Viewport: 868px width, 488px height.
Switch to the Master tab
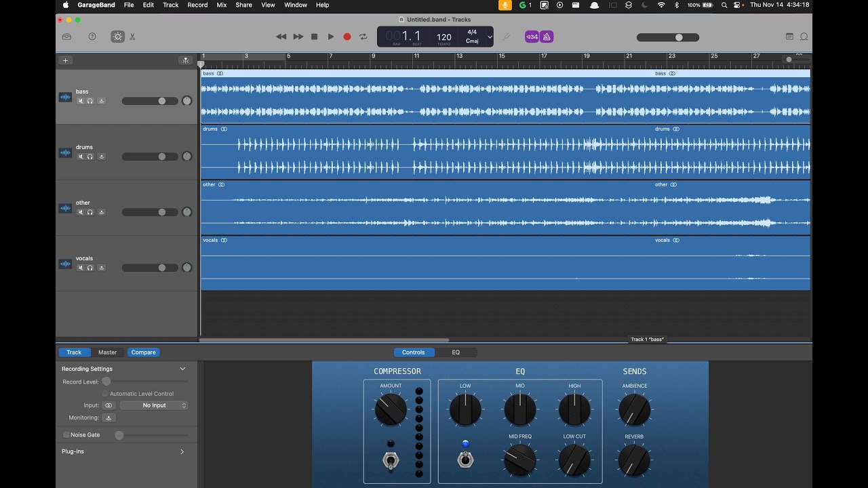click(107, 352)
